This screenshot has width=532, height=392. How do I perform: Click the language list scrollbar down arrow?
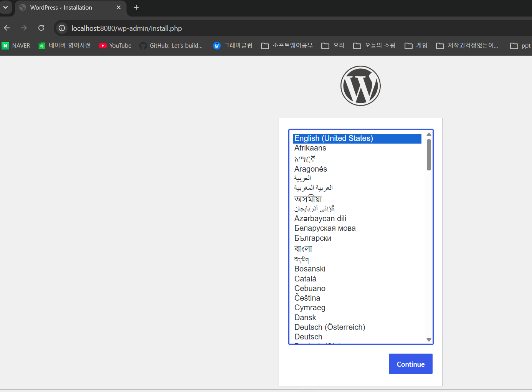tap(429, 340)
